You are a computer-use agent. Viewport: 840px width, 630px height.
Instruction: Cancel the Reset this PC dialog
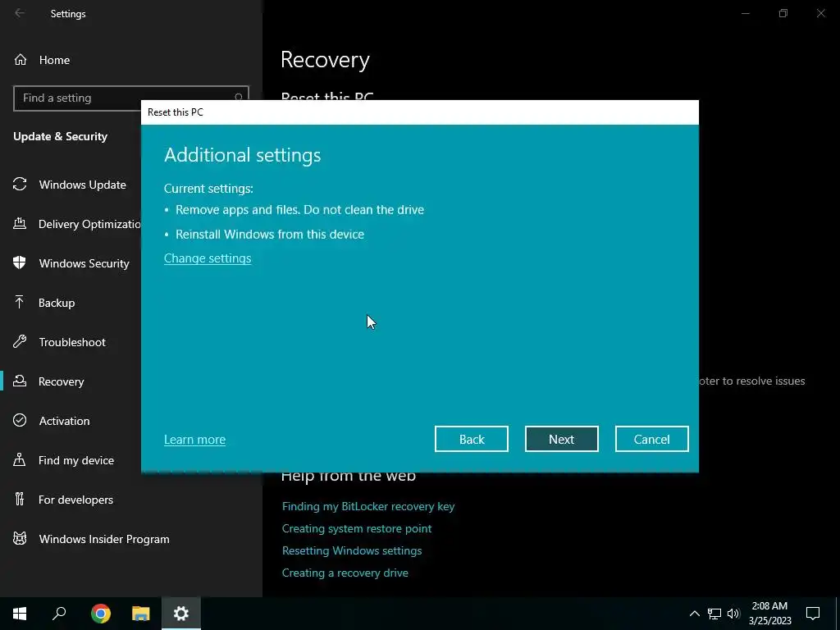(651, 439)
